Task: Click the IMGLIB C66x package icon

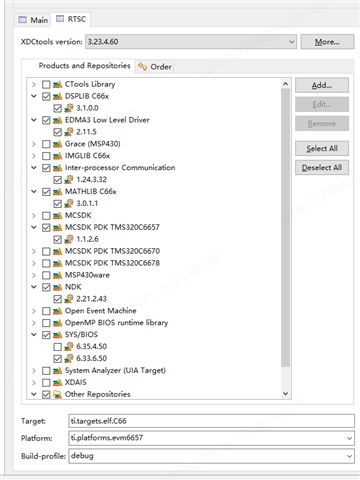Action: 57,156
